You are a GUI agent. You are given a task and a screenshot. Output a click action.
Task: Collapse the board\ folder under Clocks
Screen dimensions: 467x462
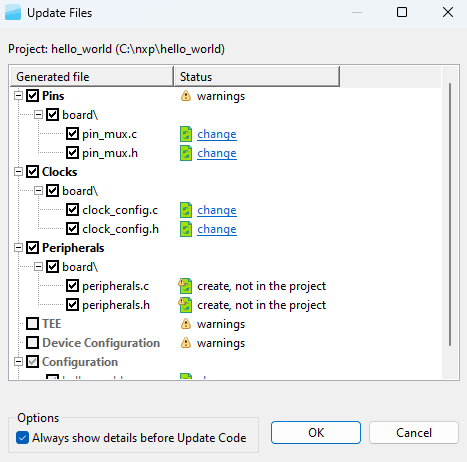(39, 191)
